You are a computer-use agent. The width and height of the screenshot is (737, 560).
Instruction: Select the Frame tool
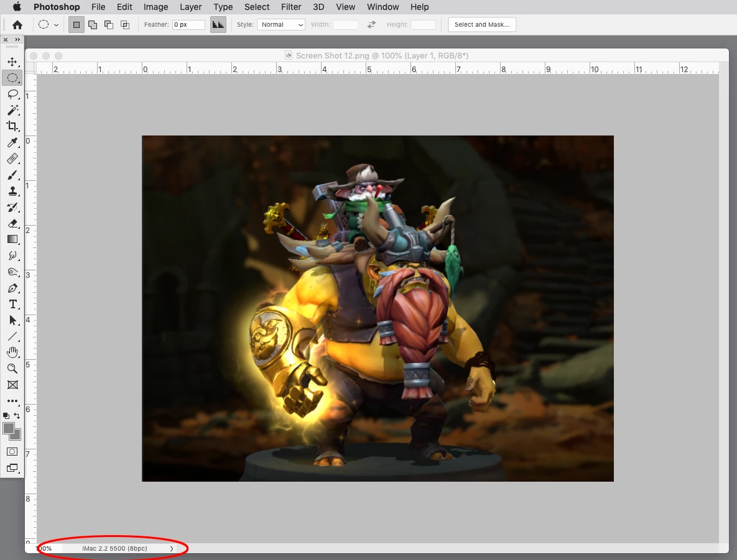12,385
